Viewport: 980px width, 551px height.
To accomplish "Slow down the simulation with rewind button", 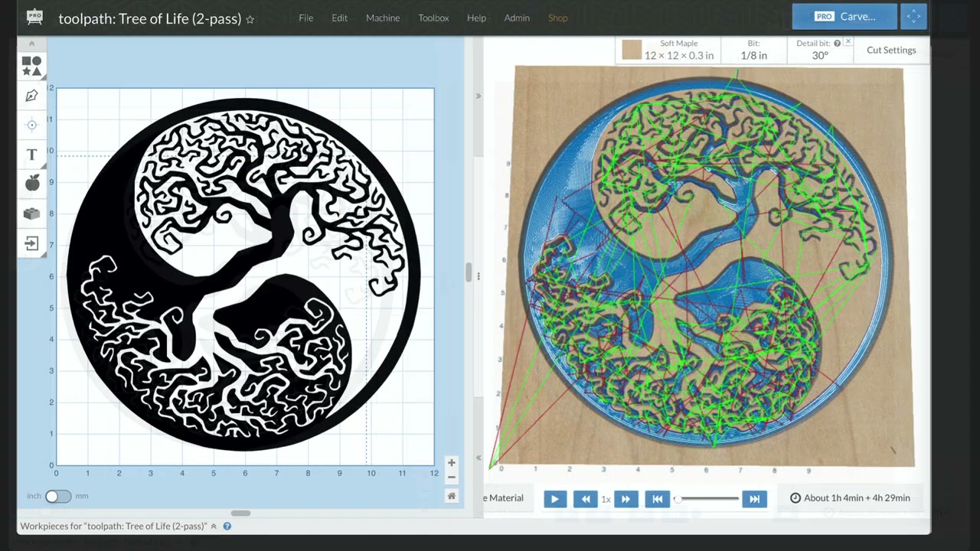I will (x=585, y=499).
